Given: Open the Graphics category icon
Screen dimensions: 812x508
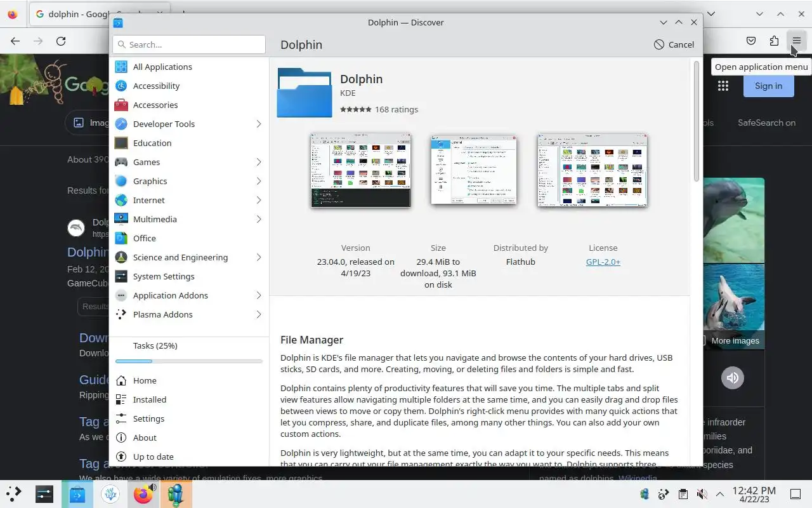Looking at the screenshot, I should [121, 181].
